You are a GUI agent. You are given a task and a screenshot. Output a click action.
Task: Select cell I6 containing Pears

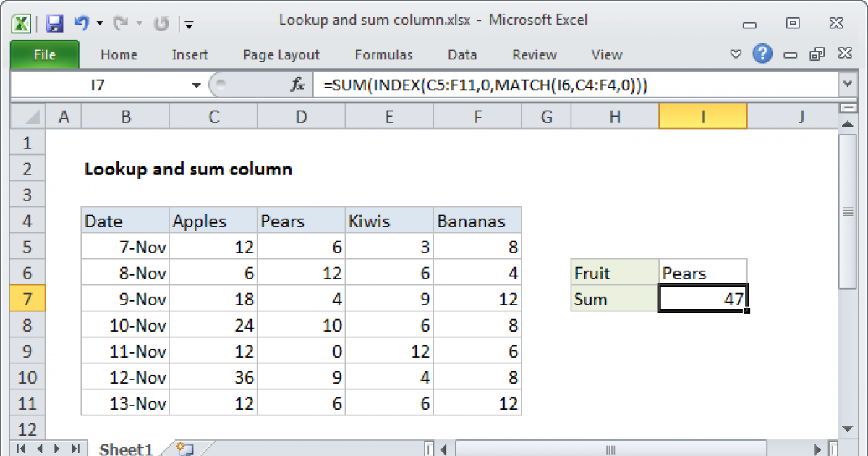pos(702,273)
